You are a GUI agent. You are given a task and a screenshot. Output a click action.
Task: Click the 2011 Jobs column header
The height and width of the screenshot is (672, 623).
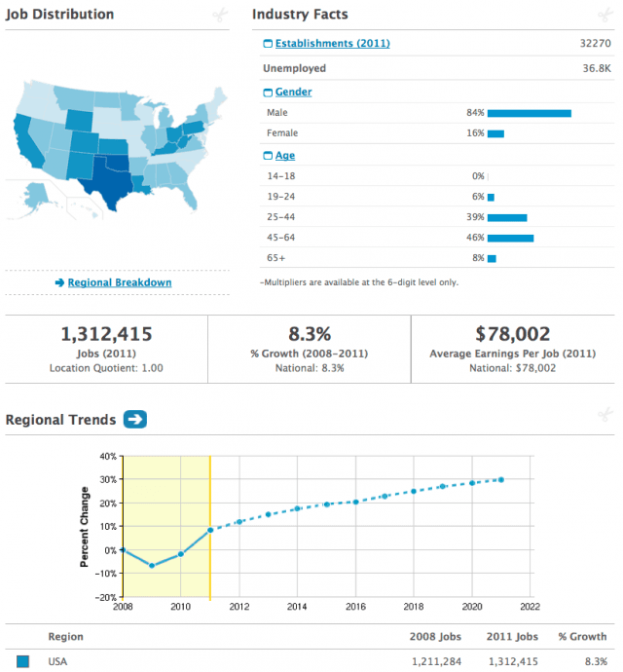click(x=511, y=637)
